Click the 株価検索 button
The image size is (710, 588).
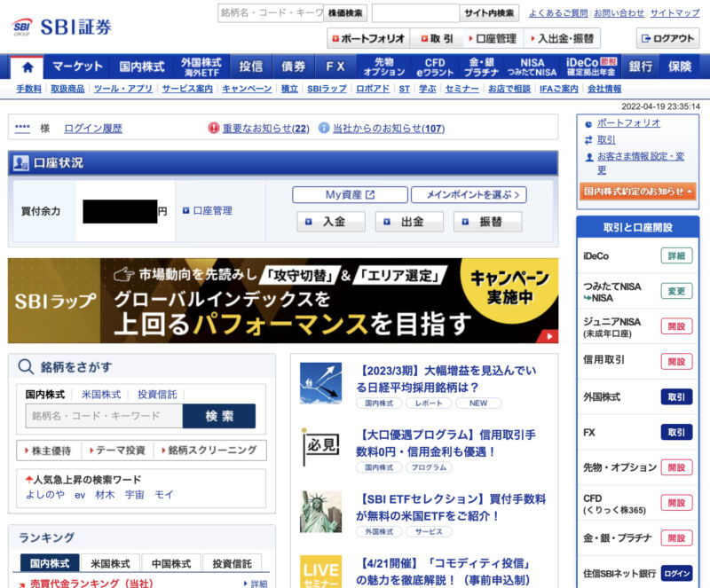point(345,13)
